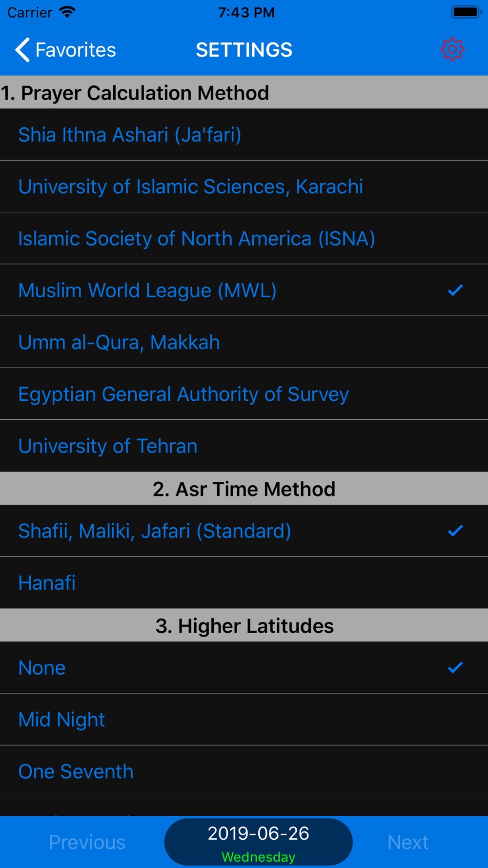This screenshot has width=488, height=868.
Task: Go to Previous day
Action: pos(87,842)
